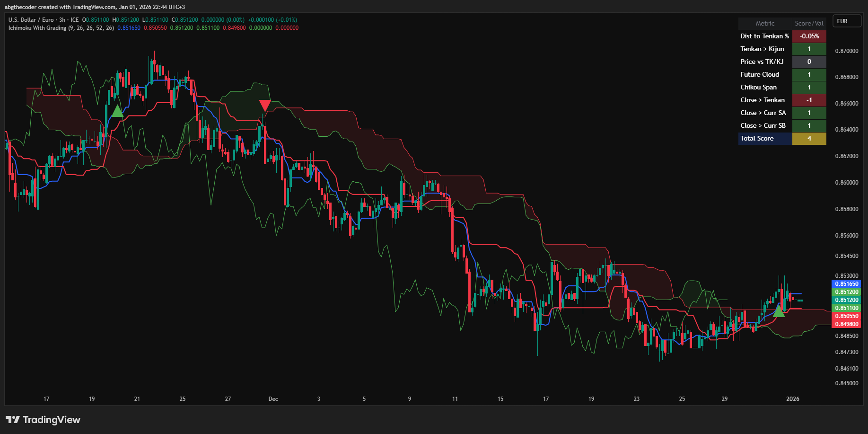Viewport: 868px width, 434px height.
Task: Select the 'Ichimoku With Grading' indicator legend
Action: click(61, 28)
